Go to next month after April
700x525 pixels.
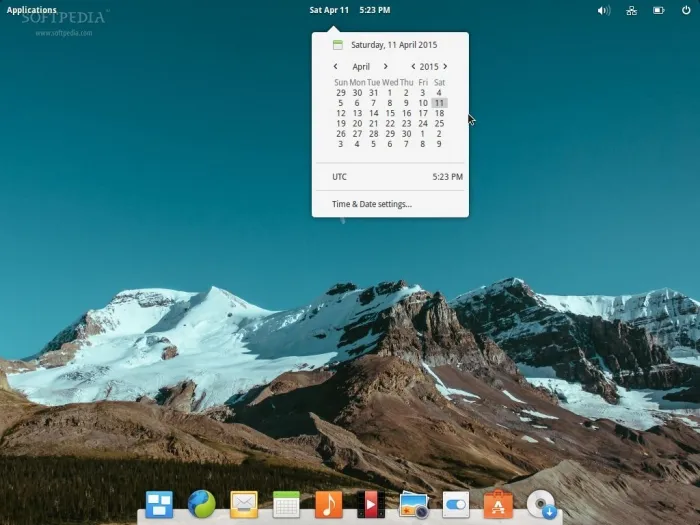tap(386, 67)
